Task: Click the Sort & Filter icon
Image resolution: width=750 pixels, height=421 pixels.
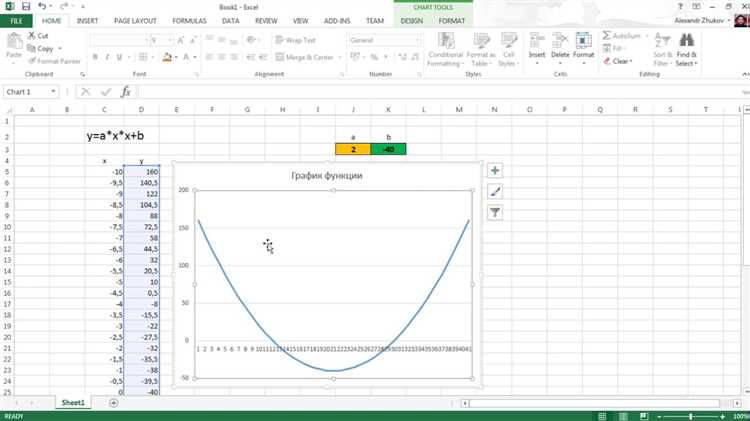Action: point(662,40)
